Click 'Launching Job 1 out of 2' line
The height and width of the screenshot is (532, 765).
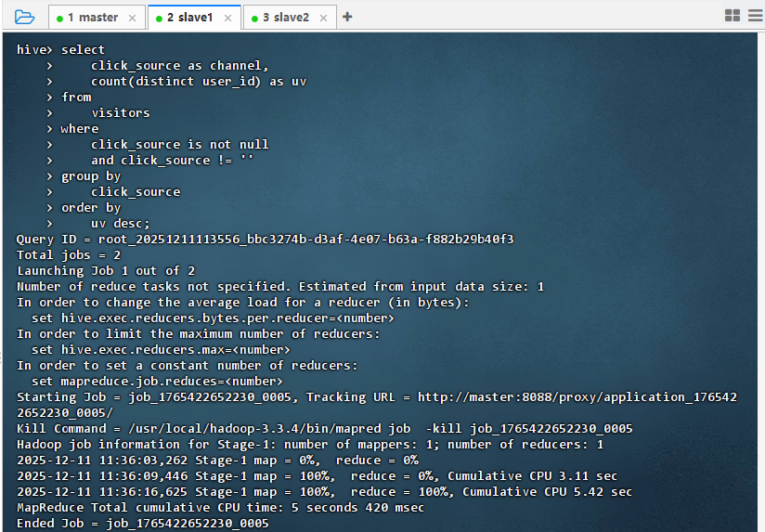point(106,271)
